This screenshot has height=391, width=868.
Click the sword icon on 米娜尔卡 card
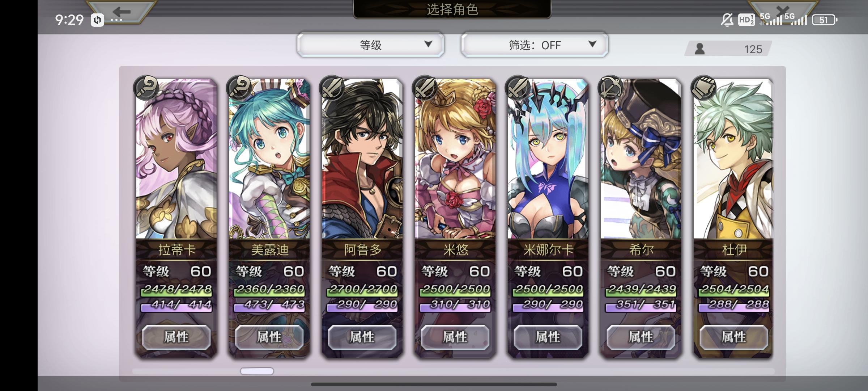pyautogui.click(x=518, y=88)
